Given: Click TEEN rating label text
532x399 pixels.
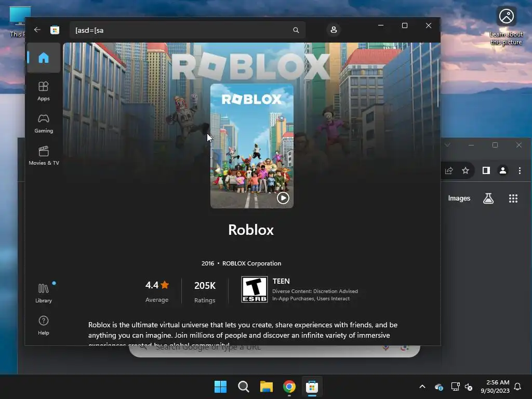Looking at the screenshot, I should coord(281,281).
